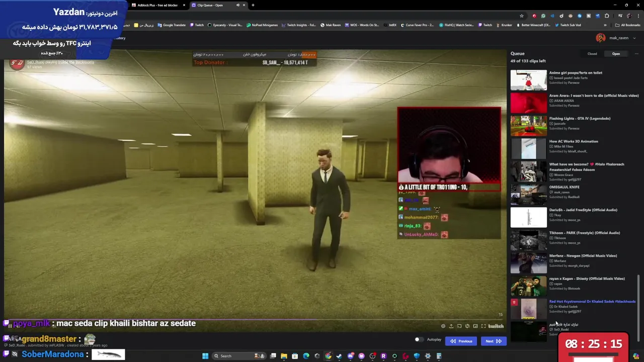Toggle the Autoplay switch
Image resolution: width=644 pixels, height=362 pixels.
(419, 340)
